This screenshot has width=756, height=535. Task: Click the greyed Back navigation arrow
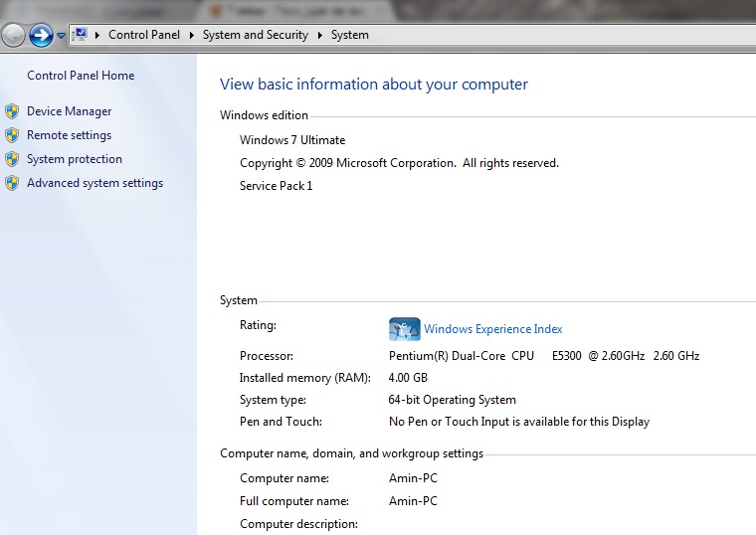point(14,35)
